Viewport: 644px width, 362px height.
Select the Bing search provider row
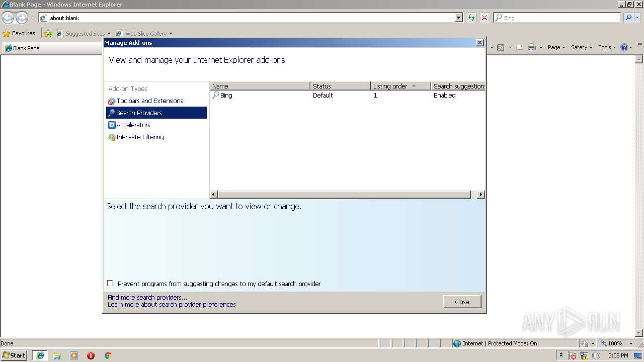point(348,96)
